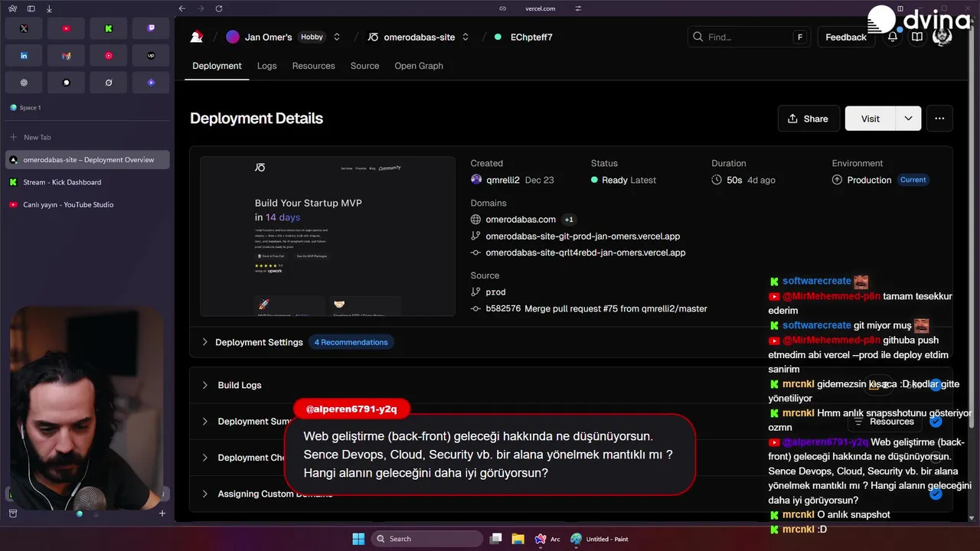This screenshot has height=551, width=980.
Task: Open site controls icon next to address
Action: pyautogui.click(x=578, y=8)
